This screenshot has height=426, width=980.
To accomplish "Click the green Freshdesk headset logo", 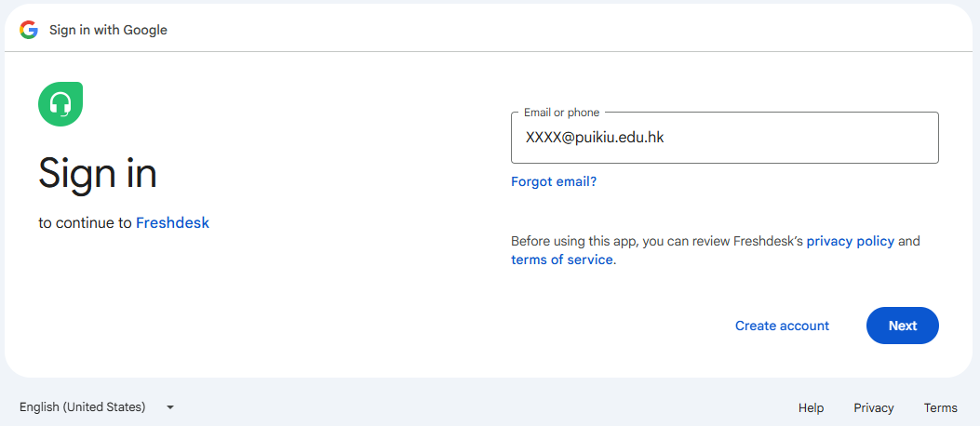I will tap(60, 103).
